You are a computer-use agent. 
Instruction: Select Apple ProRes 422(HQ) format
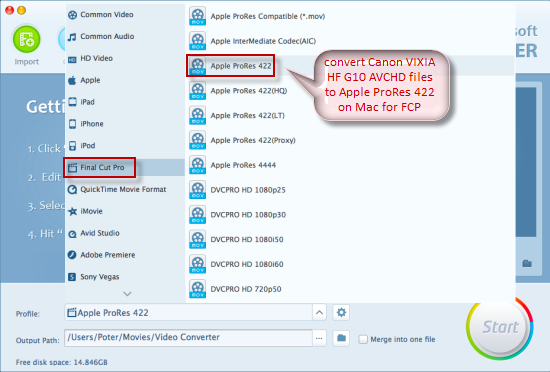click(x=351, y=91)
